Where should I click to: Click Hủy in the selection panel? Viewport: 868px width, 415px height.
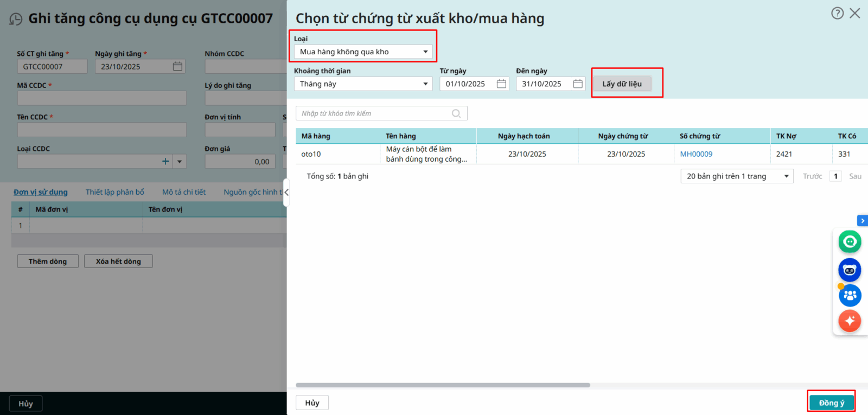pyautogui.click(x=312, y=403)
